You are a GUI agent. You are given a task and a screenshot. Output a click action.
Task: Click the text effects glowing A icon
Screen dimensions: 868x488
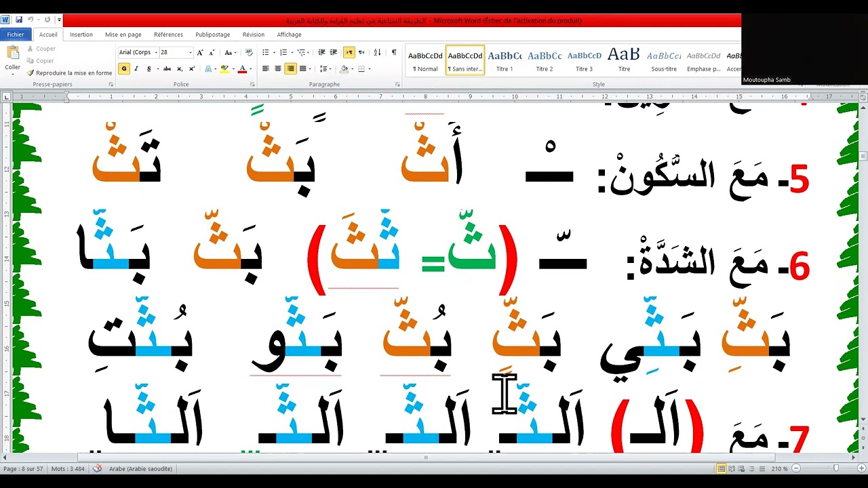pyautogui.click(x=208, y=68)
